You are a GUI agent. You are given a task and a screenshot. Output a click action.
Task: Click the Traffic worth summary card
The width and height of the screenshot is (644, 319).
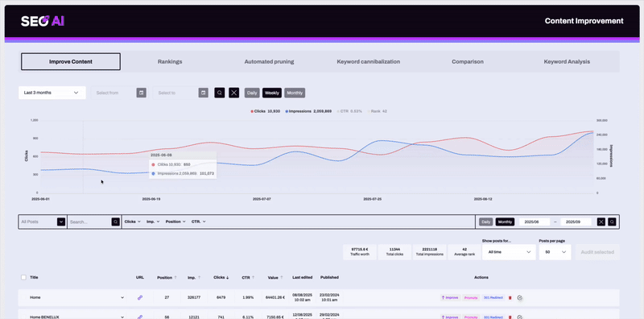359,252
